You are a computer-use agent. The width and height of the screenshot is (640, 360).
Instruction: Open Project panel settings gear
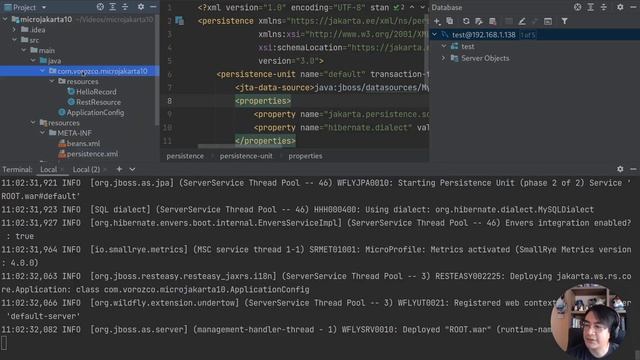pyautogui.click(x=141, y=7)
